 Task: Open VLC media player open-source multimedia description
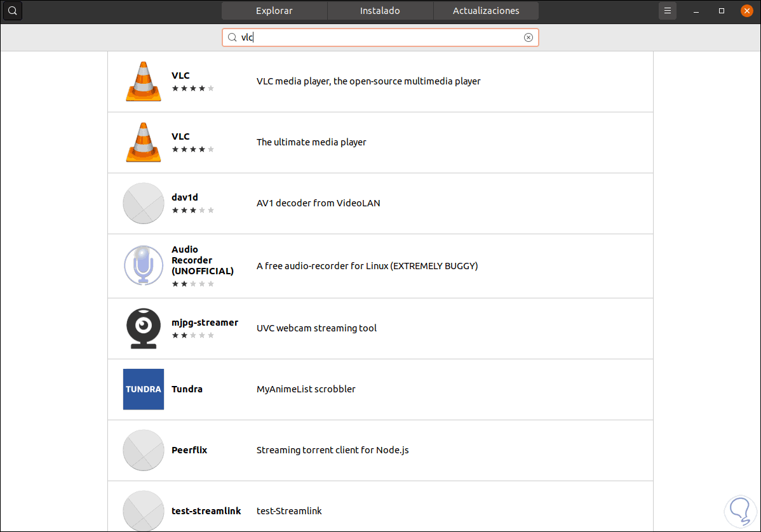368,81
